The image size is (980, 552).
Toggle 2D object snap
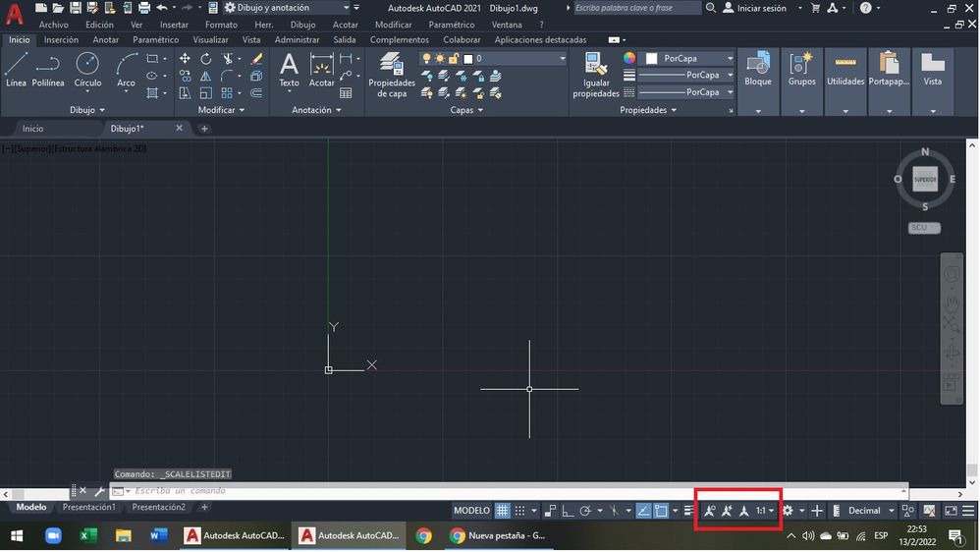coord(661,511)
